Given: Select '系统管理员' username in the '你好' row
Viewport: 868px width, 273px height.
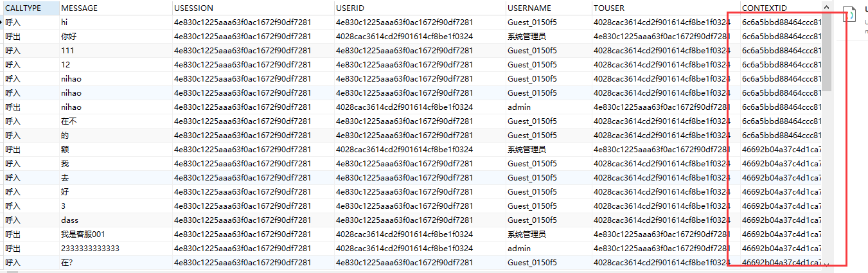Looking at the screenshot, I should point(527,36).
